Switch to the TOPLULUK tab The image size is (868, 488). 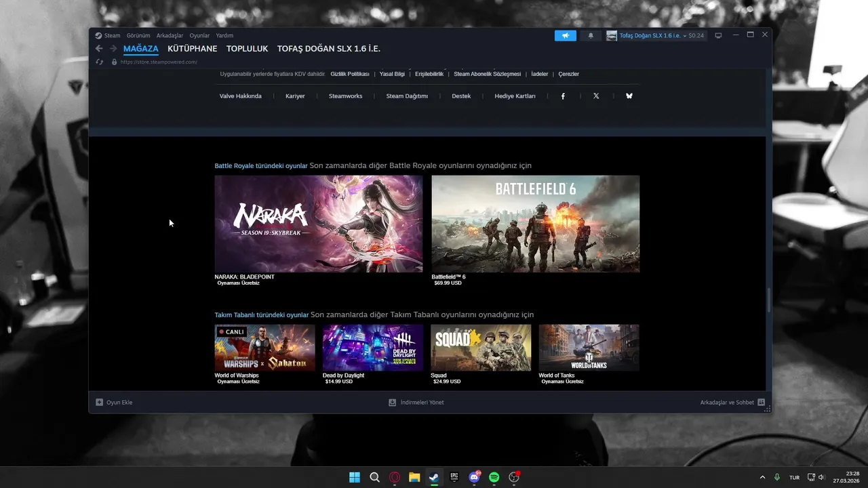(x=248, y=49)
